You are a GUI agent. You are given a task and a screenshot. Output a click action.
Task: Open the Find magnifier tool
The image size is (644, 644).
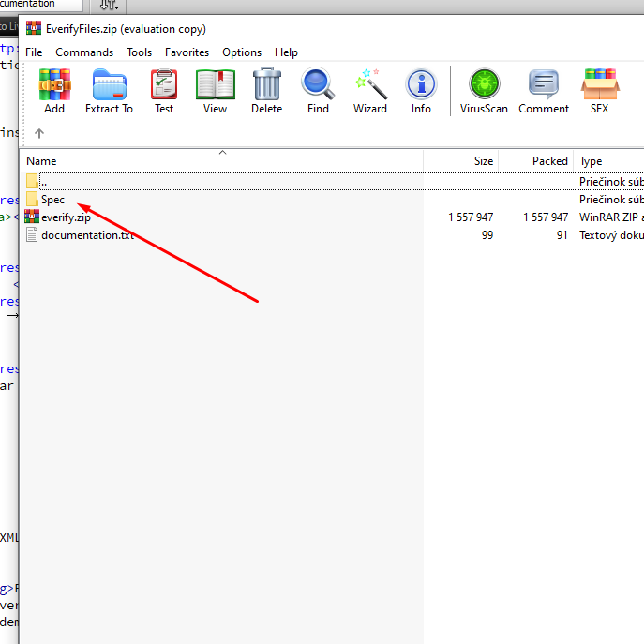click(x=318, y=83)
